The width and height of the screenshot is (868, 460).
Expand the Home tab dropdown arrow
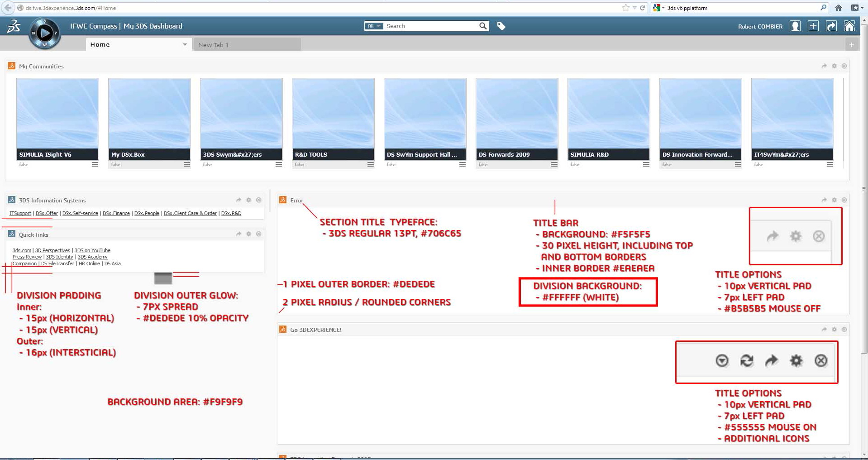185,44
